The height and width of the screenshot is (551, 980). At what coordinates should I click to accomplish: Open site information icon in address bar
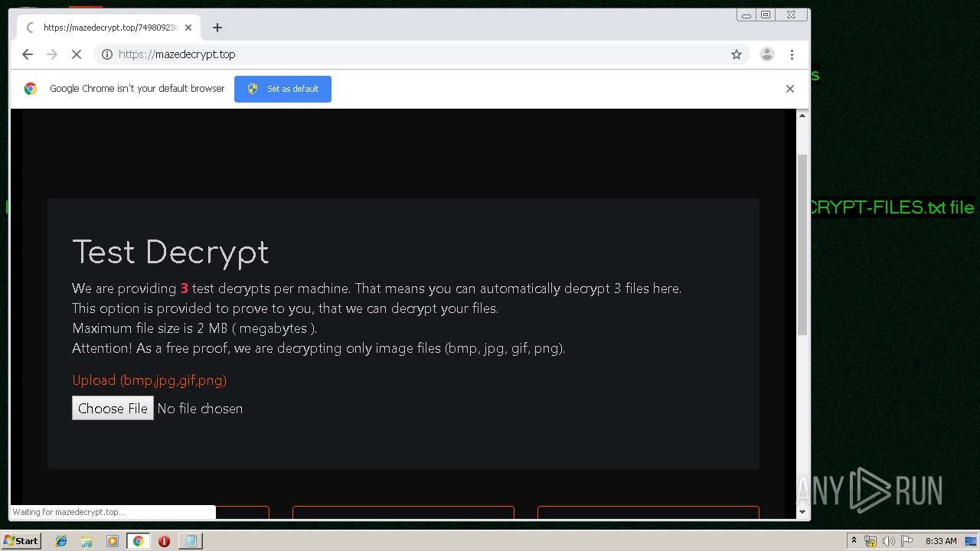107,54
